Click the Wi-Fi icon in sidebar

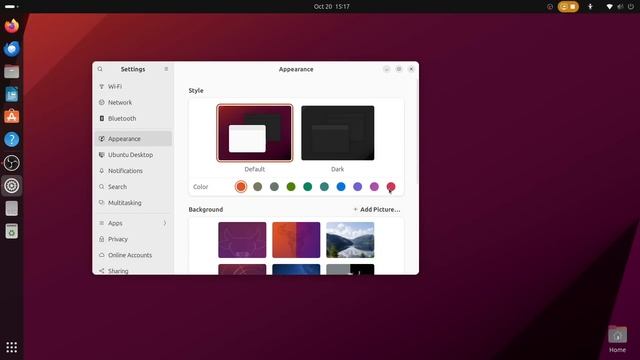tap(102, 87)
